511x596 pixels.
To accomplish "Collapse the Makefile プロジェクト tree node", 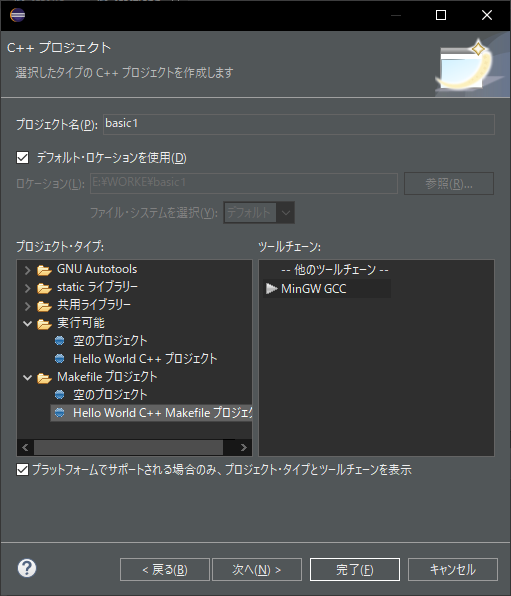I will (27, 378).
